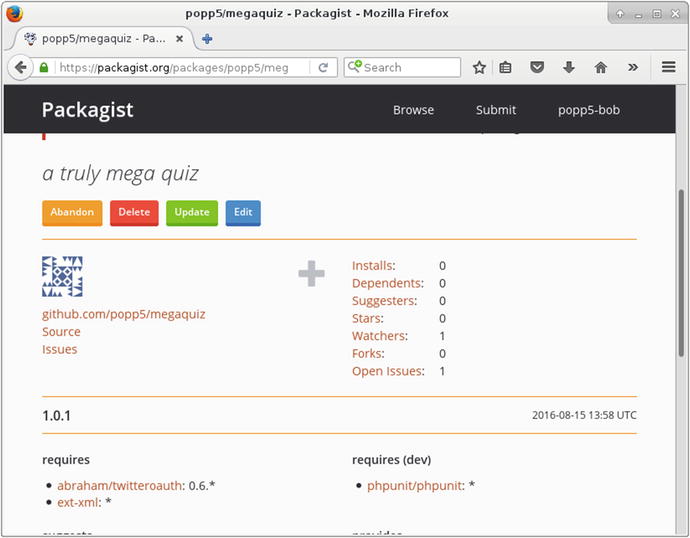Screen dimensions: 690x538
Task: Select the popp5/megaquiz browser tab
Action: pyautogui.click(x=103, y=39)
